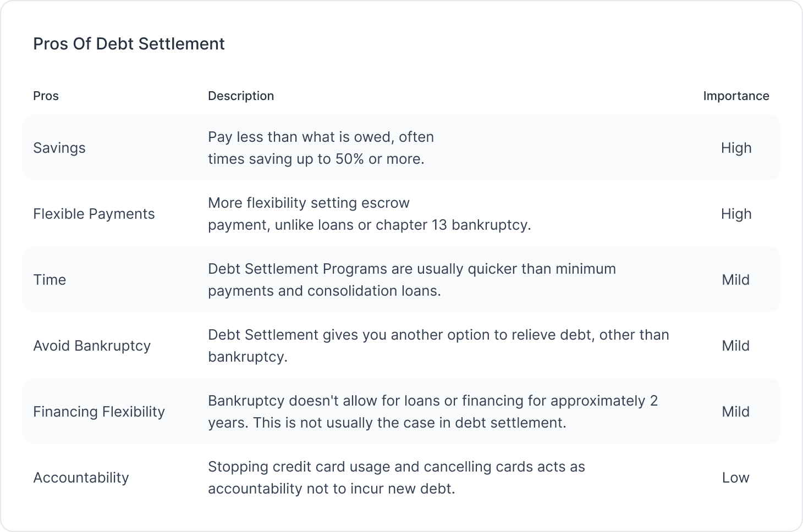Select the Avoid Bankruptcy row label

point(92,346)
